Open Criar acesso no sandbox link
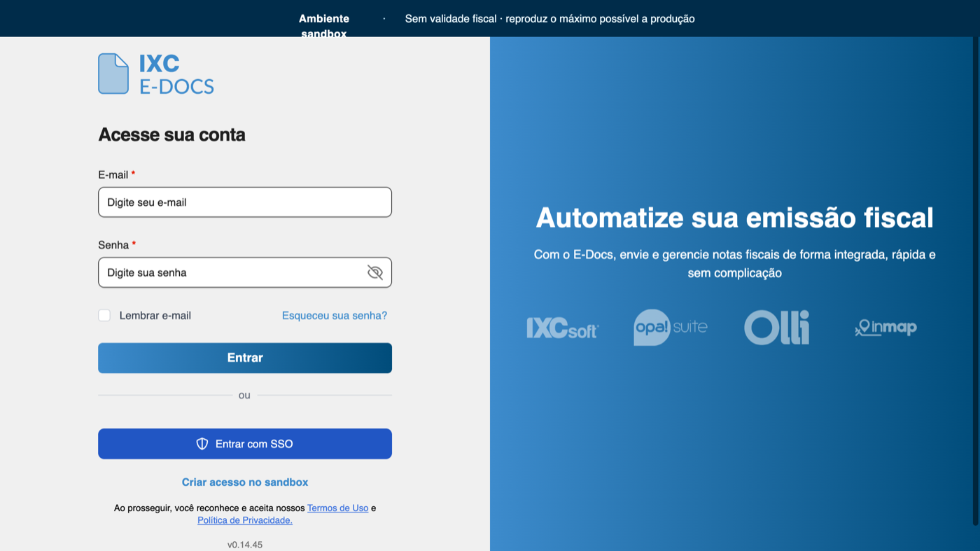 [x=245, y=482]
